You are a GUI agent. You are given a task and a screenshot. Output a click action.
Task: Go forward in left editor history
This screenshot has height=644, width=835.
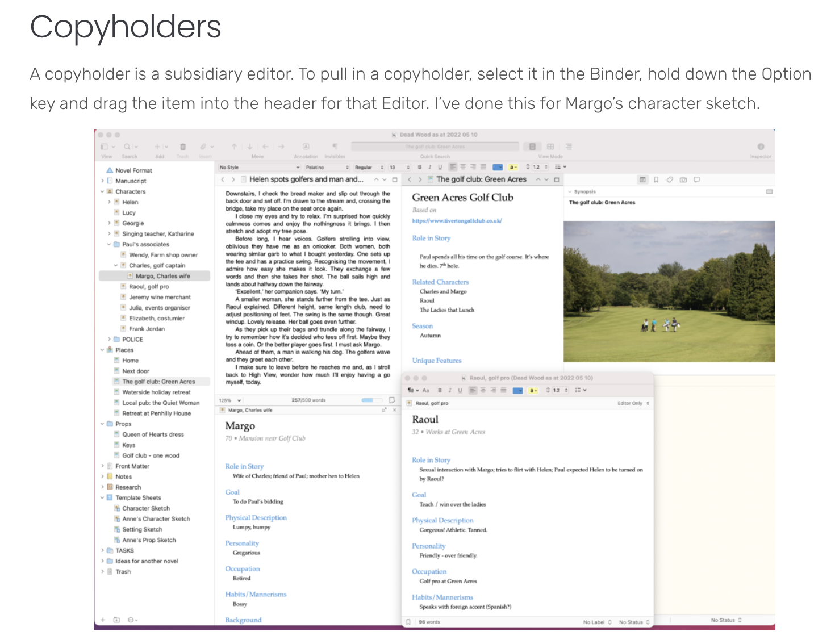[233, 179]
